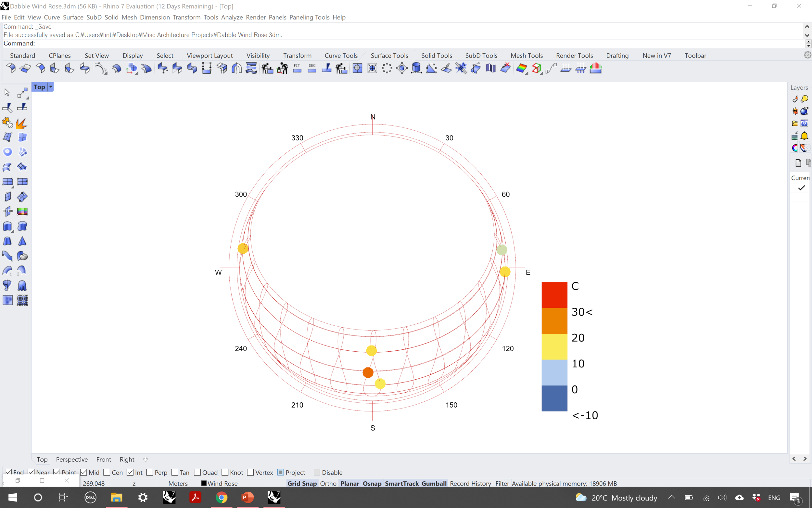This screenshot has height=508, width=812.
Task: Click the record history toggle icon
Action: coord(471,483)
